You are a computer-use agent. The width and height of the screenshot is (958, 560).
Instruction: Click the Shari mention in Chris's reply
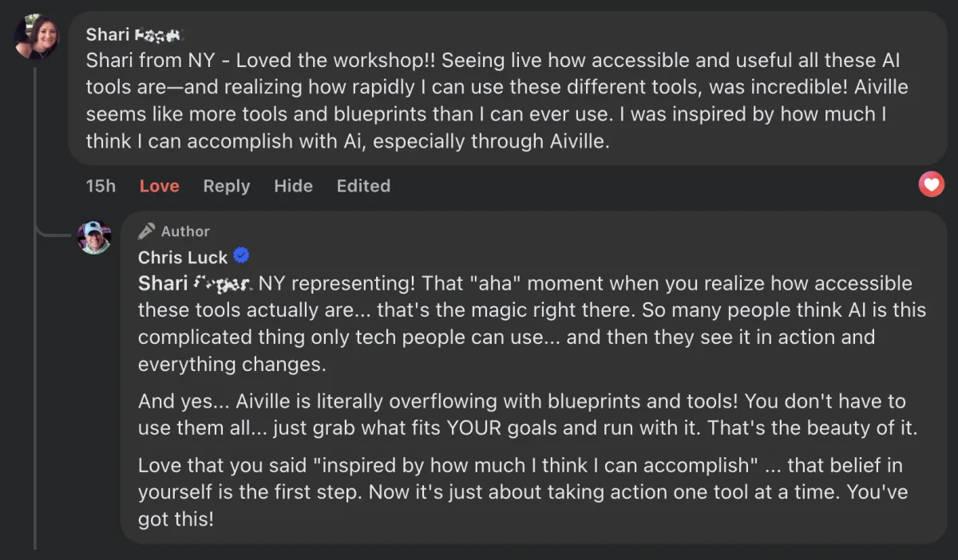coord(195,283)
